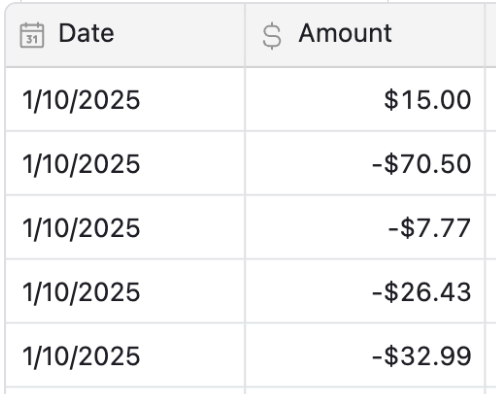Click the cut-off cell beside the $15.00 amount

click(491, 99)
